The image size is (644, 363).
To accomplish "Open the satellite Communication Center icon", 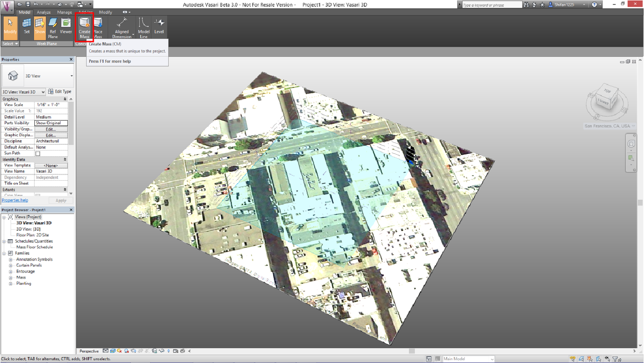I will pos(535,4).
